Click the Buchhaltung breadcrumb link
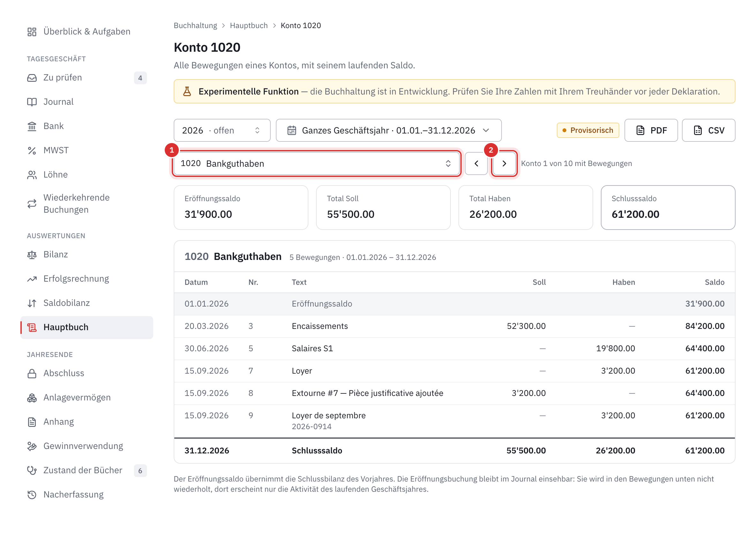This screenshot has width=756, height=539. coord(195,26)
